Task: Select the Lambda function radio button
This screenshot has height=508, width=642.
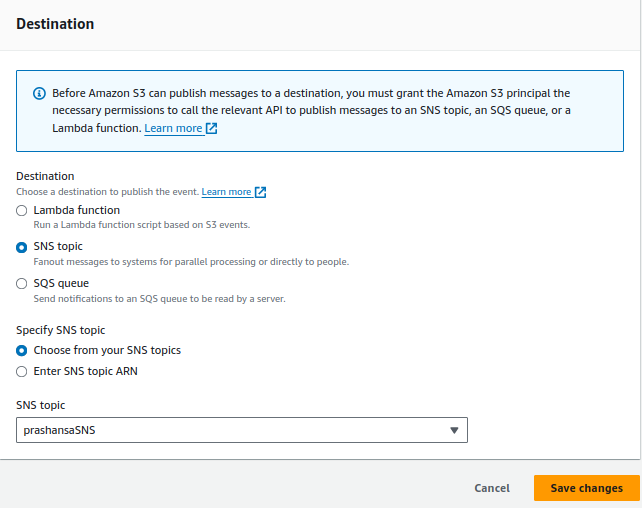Action: point(21,211)
